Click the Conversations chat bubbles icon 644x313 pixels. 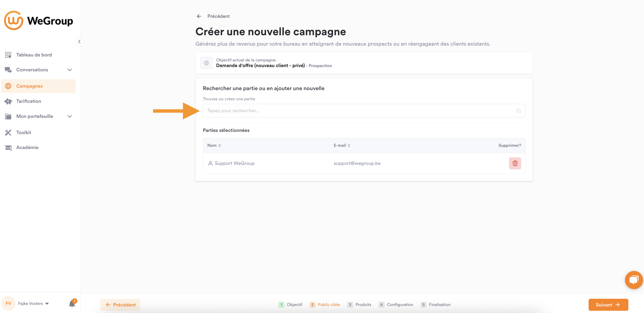click(x=8, y=70)
